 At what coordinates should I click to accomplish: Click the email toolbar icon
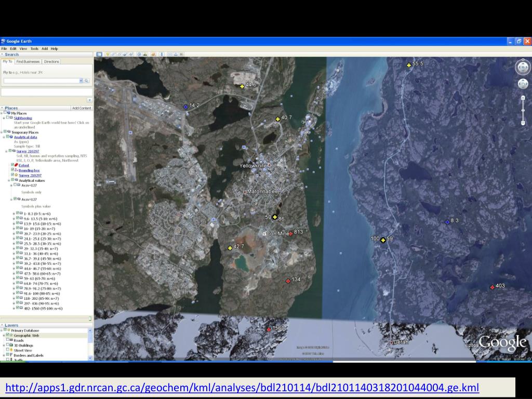[x=170, y=54]
